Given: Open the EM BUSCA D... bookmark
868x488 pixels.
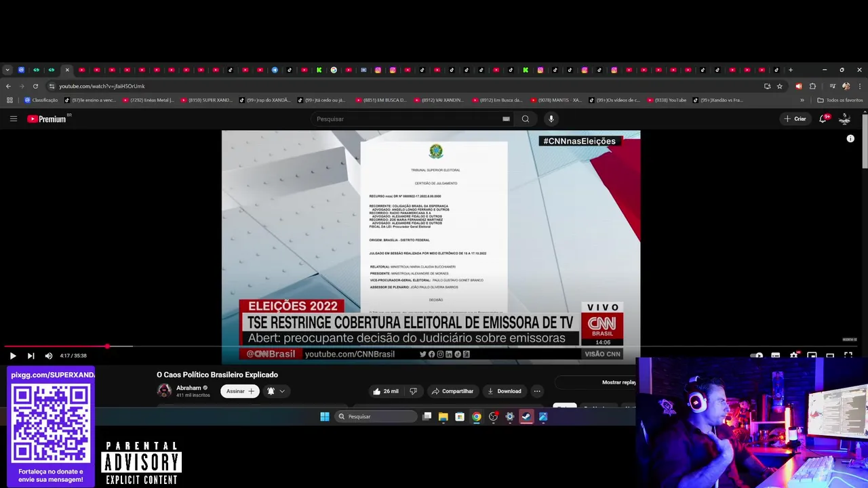Looking at the screenshot, I should [382, 100].
